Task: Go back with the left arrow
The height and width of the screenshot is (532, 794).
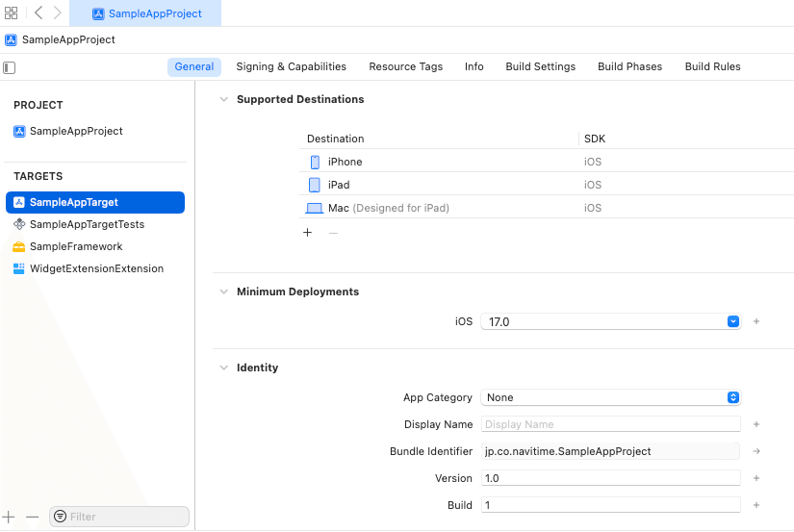Action: [x=38, y=13]
